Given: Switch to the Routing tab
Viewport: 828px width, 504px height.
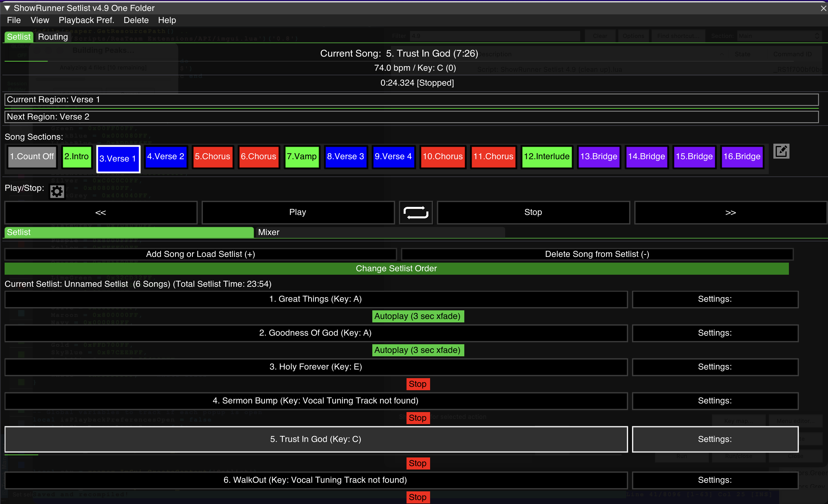Looking at the screenshot, I should [53, 36].
